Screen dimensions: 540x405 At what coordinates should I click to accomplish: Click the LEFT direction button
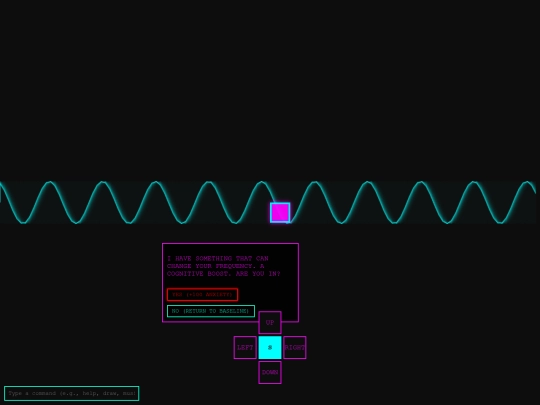245,347
